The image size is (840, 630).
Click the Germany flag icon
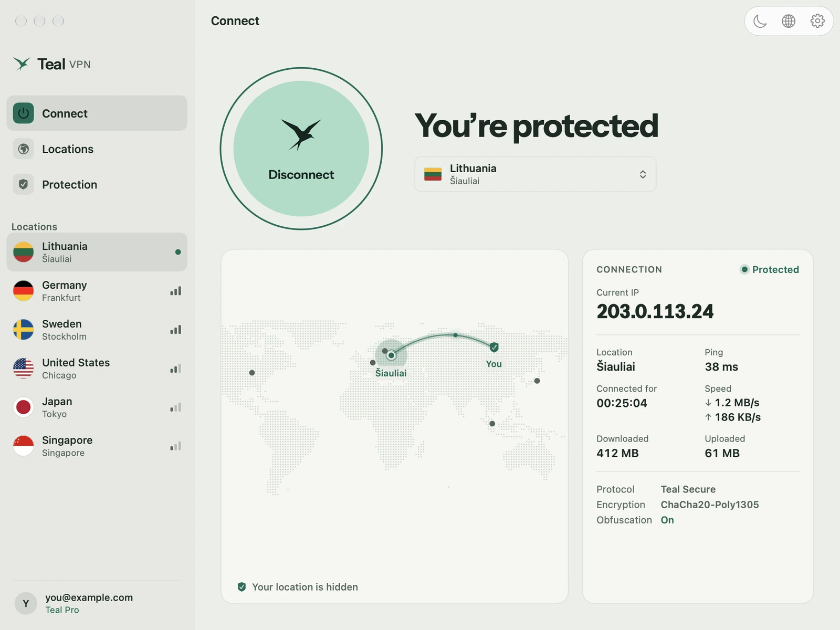(23, 291)
